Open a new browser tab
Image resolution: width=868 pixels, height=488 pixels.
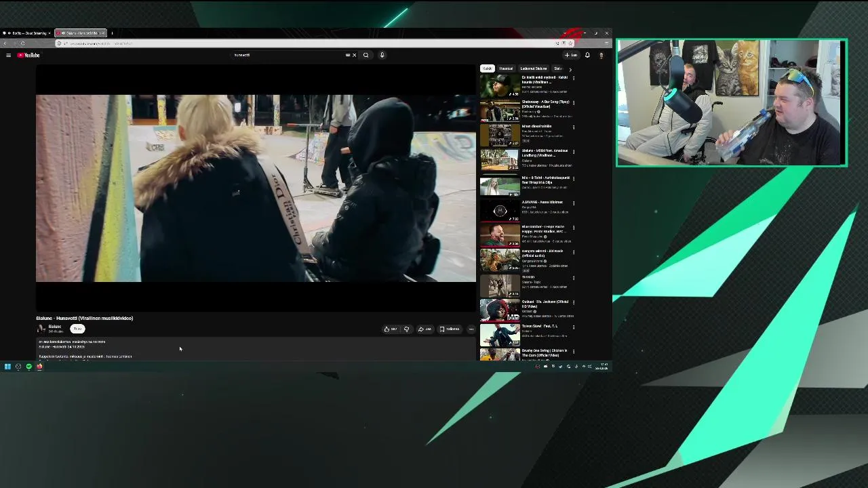point(112,33)
